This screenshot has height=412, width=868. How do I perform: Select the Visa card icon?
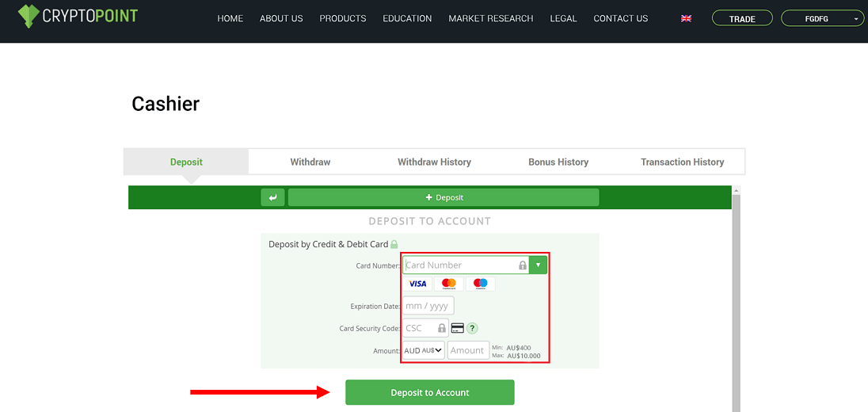(x=417, y=284)
